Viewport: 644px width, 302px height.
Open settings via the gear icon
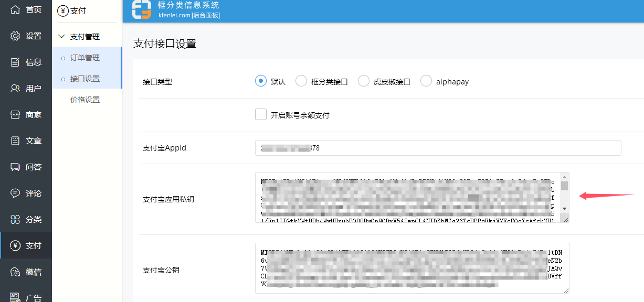click(x=15, y=36)
